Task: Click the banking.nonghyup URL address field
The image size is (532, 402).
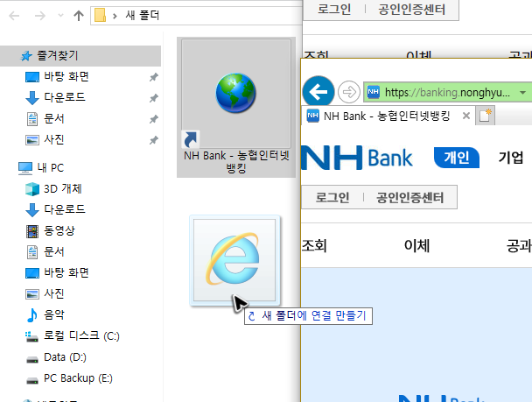Action: (447, 92)
